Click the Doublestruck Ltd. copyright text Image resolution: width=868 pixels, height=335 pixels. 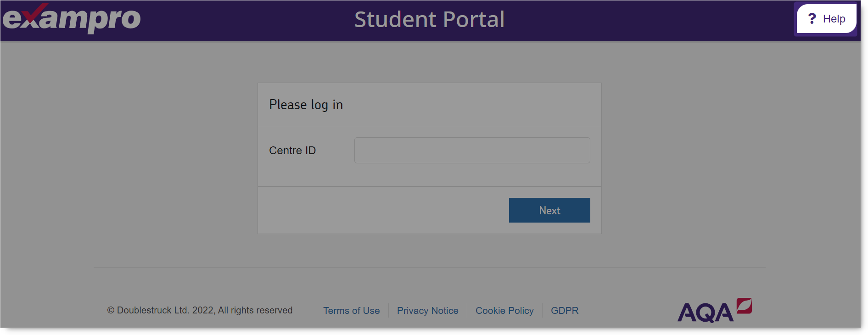200,310
